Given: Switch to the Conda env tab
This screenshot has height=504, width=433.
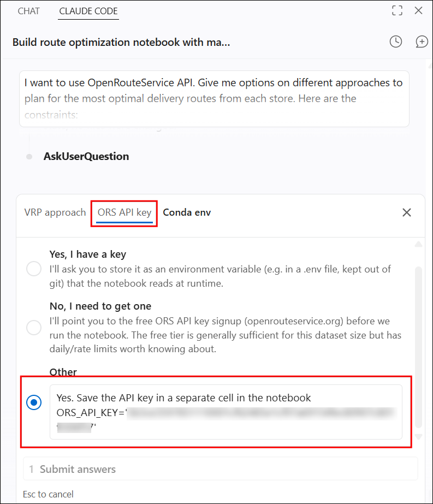Looking at the screenshot, I should 187,212.
